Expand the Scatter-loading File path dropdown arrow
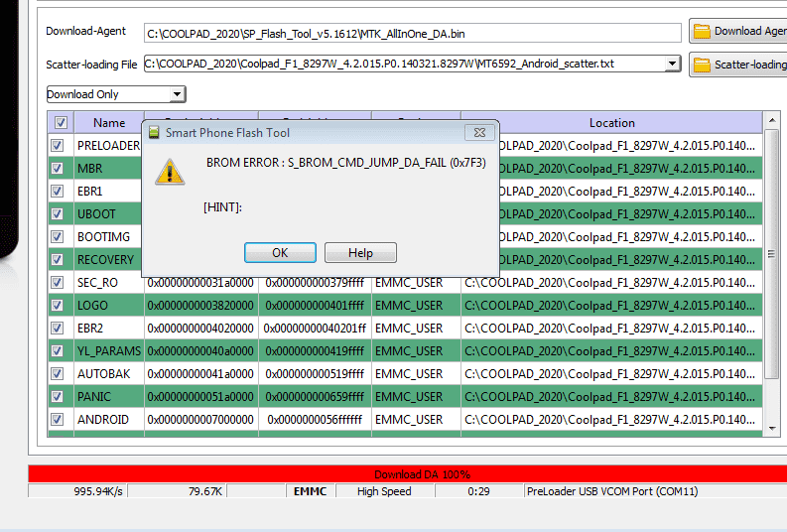 coord(672,64)
